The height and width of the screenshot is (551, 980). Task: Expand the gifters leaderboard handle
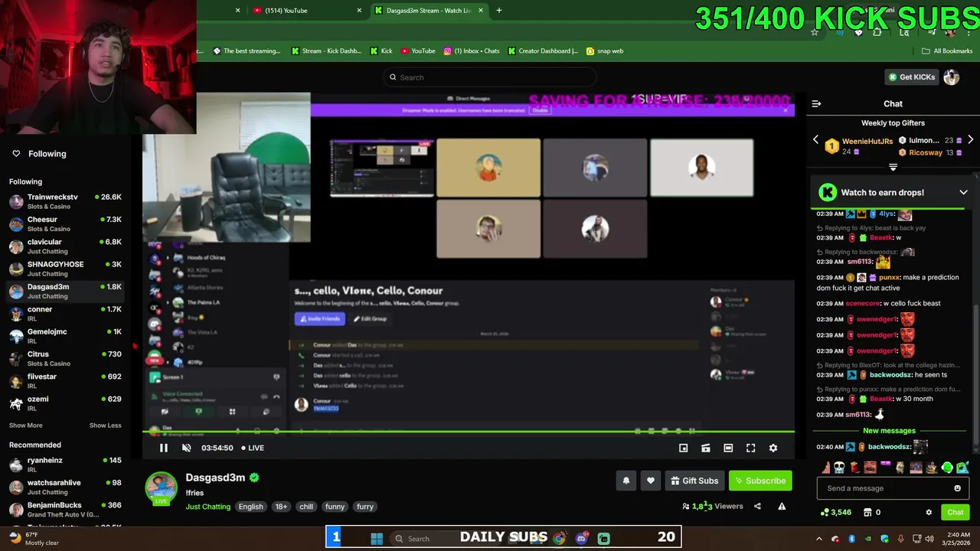(x=893, y=167)
